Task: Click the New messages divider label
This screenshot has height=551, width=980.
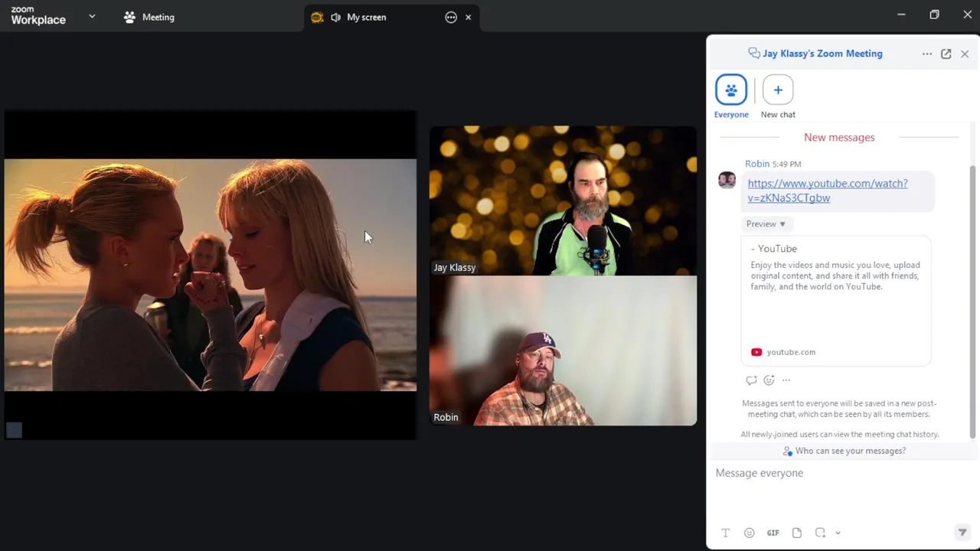Action: [839, 138]
